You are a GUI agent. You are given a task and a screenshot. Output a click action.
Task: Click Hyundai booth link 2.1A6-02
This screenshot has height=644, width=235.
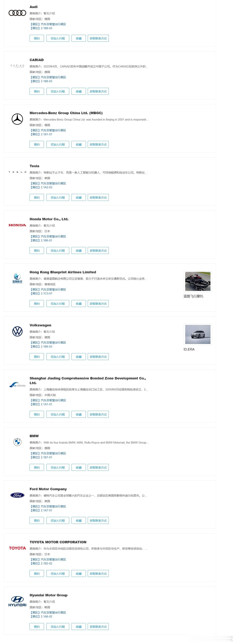[47, 617]
